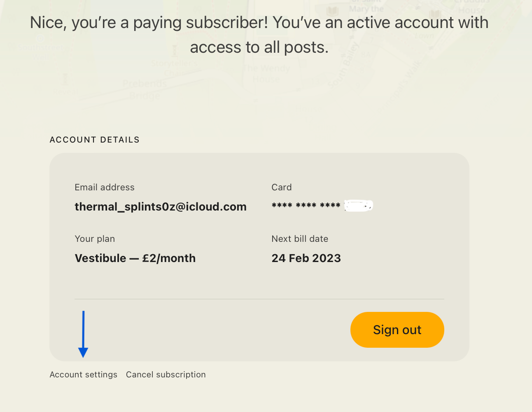The image size is (532, 412).
Task: Click the Sign out button
Action: point(397,330)
